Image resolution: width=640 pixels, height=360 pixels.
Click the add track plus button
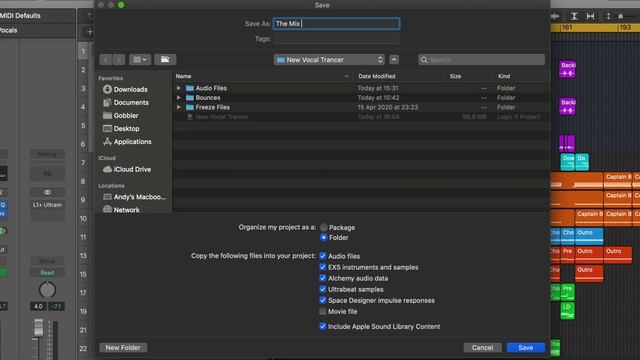(90, 32)
